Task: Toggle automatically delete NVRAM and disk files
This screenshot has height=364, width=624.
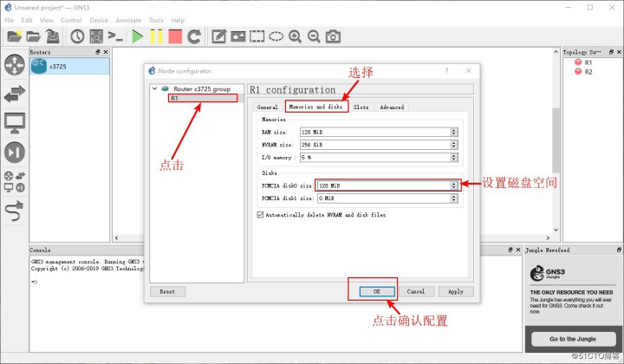Action: pyautogui.click(x=260, y=215)
